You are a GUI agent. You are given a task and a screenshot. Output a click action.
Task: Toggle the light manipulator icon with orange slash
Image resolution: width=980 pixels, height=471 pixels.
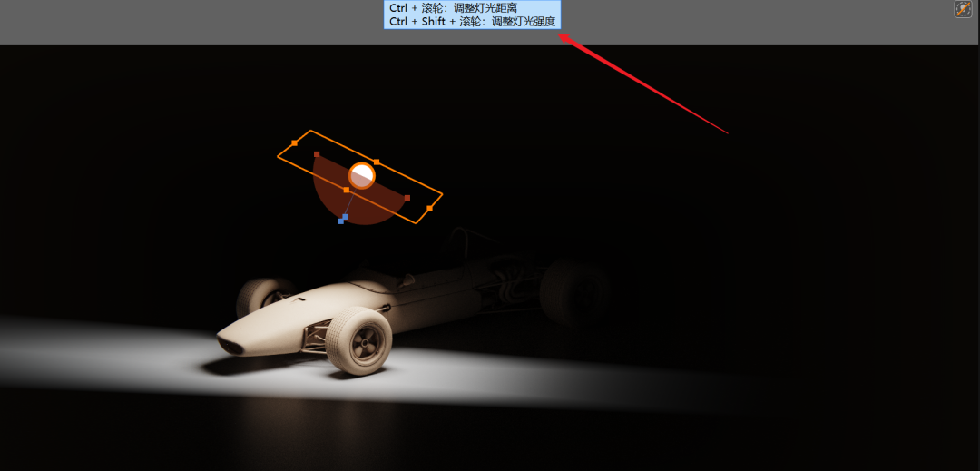pyautogui.click(x=963, y=9)
